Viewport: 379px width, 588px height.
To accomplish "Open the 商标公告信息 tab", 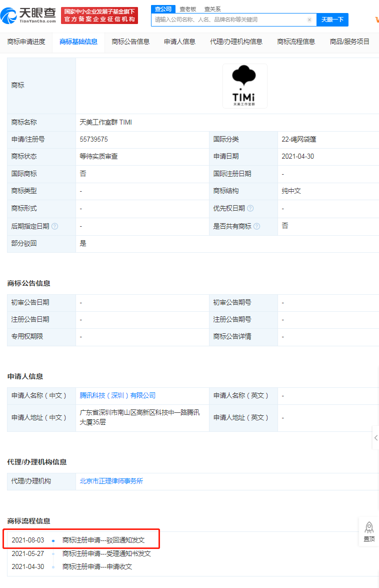I will click(130, 42).
